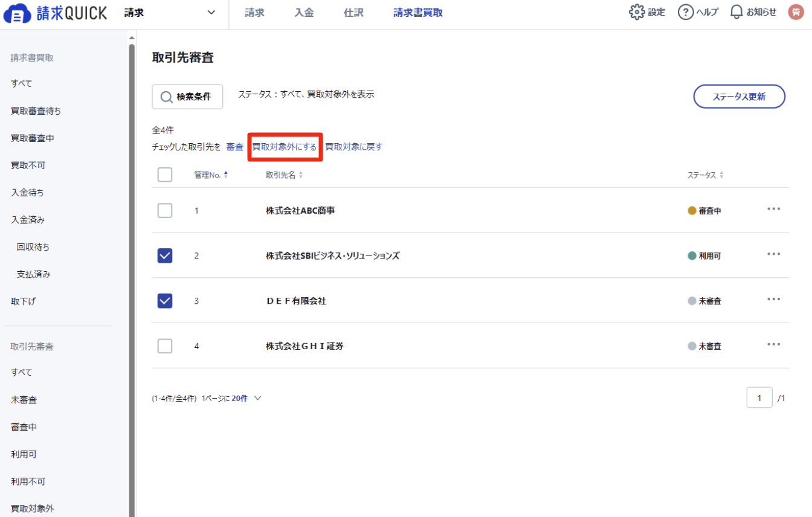Switch to the 入金 tab
The width and height of the screenshot is (812, 517).
click(x=304, y=13)
